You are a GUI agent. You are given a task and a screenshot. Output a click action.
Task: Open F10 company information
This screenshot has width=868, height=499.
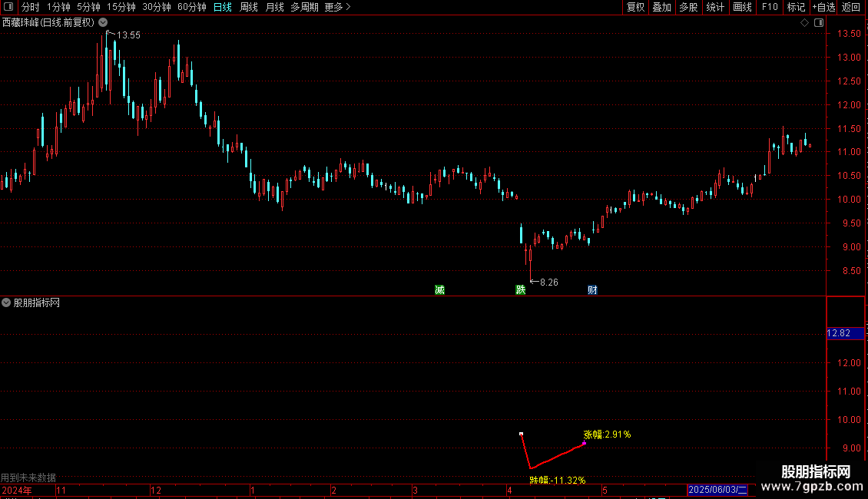click(x=770, y=7)
